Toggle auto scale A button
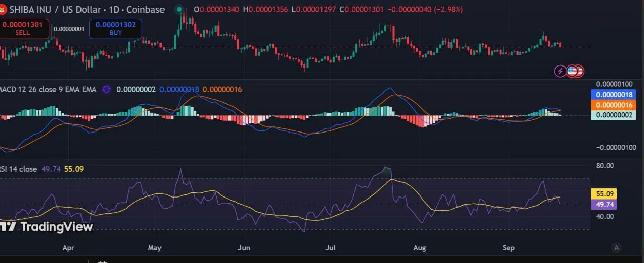Viewport: 644px width, 263px height. [x=616, y=247]
